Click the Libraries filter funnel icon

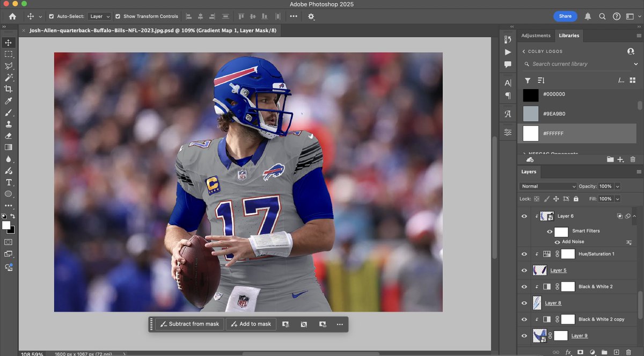pyautogui.click(x=528, y=81)
